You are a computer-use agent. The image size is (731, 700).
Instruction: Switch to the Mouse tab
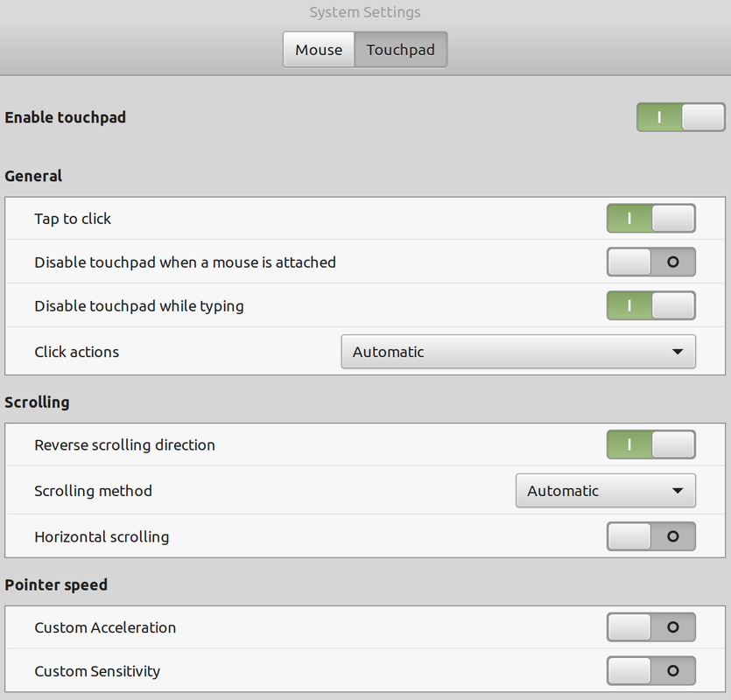[319, 50]
